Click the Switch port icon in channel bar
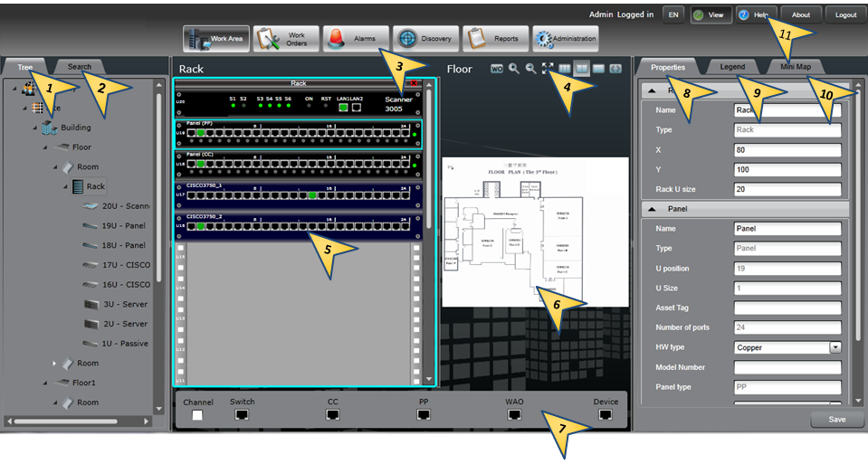The width and height of the screenshot is (868, 464). tap(242, 415)
